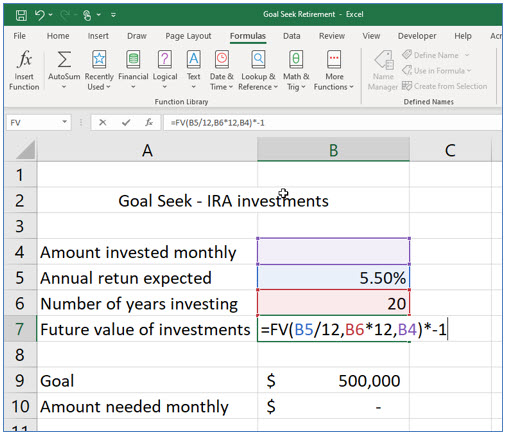Open Recently Used functions
This screenshot has width=506, height=434.
[x=99, y=70]
